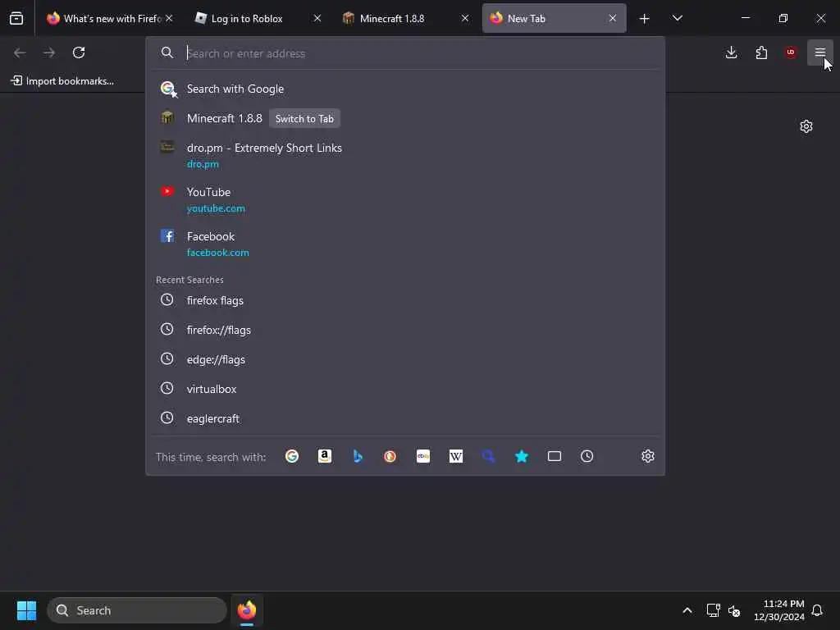Search this time with Bing icon
The width and height of the screenshot is (840, 630).
pos(358,456)
